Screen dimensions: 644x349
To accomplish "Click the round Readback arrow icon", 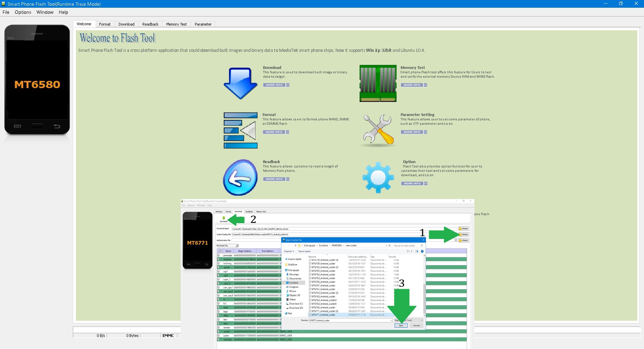I will click(x=240, y=178).
